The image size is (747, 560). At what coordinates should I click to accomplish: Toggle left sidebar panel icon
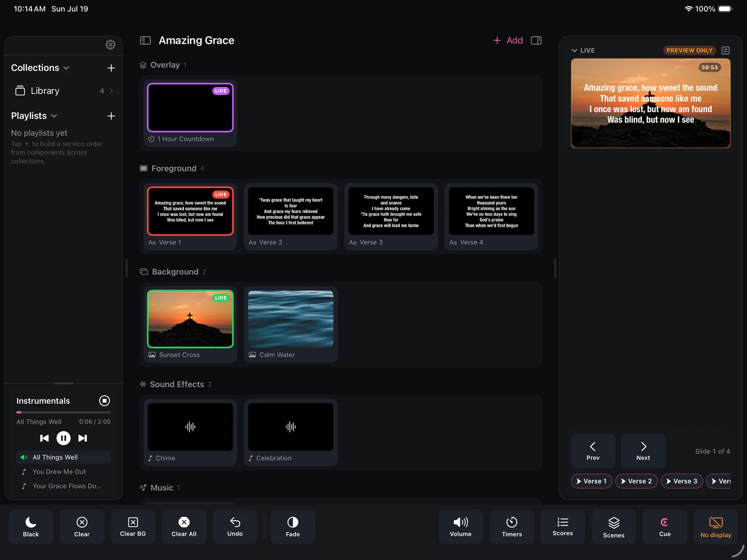[146, 41]
